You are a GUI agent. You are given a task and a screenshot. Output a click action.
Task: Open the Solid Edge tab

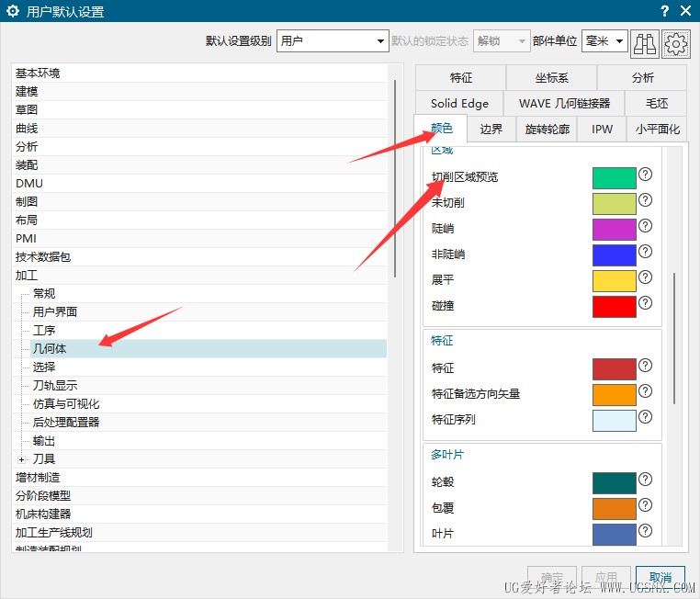tap(459, 104)
